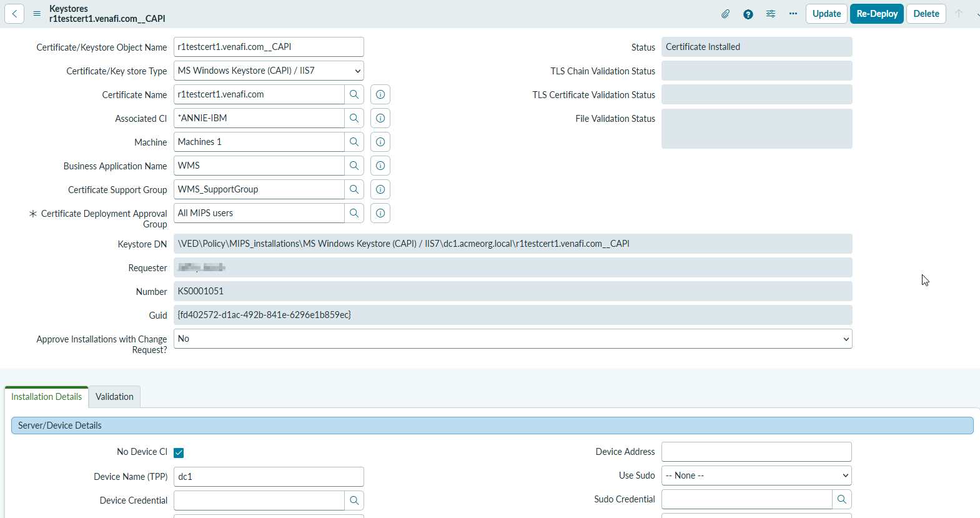Open help with the question mark icon
Screen dimensions: 980x518
tap(748, 14)
